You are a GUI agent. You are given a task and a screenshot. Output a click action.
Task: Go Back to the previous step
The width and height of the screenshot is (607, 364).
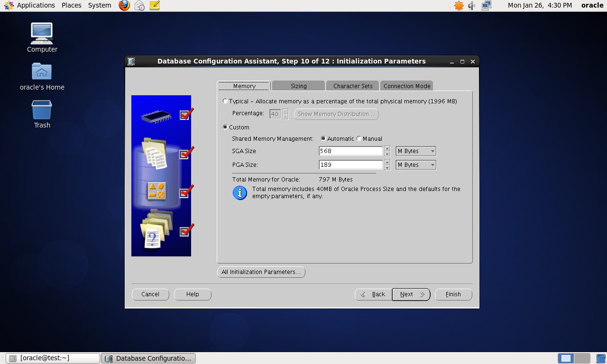[373, 294]
